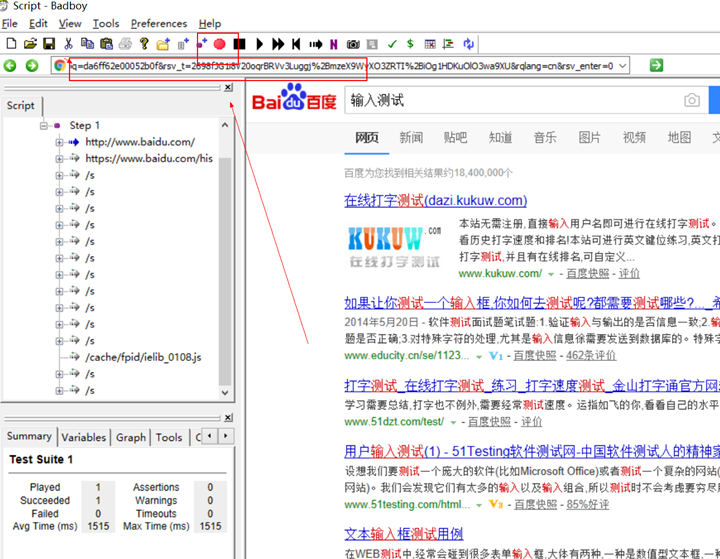Cut selection using scissors icon
Viewport: 720px width, 559px height.
[x=68, y=44]
